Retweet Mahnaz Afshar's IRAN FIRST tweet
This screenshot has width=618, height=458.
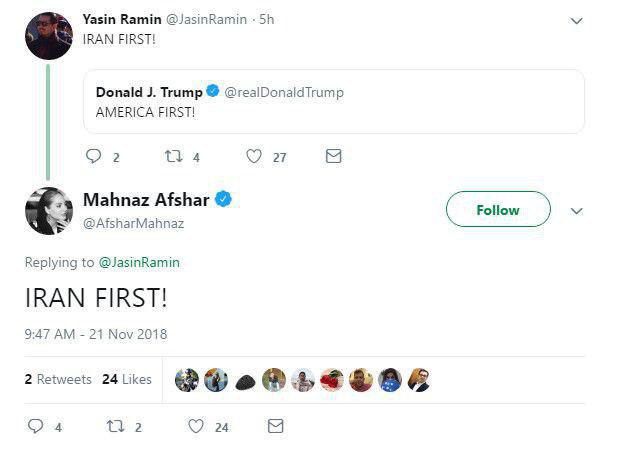(114, 426)
